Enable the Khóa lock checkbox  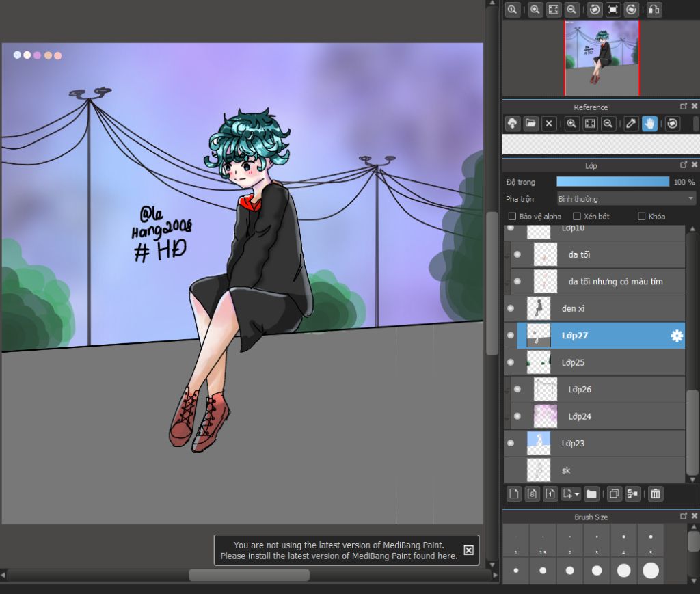641,217
